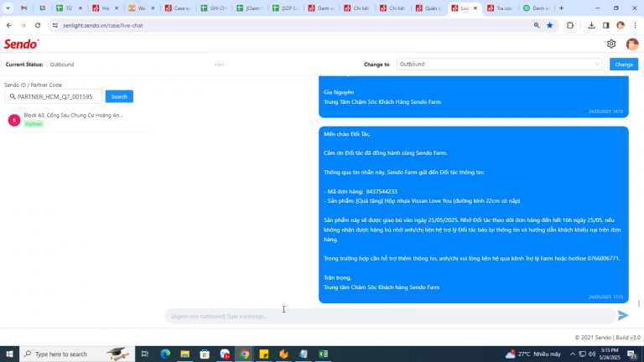Open the taskbar clock showing 5:15 PM
644x362 pixels.
pyautogui.click(x=610, y=354)
